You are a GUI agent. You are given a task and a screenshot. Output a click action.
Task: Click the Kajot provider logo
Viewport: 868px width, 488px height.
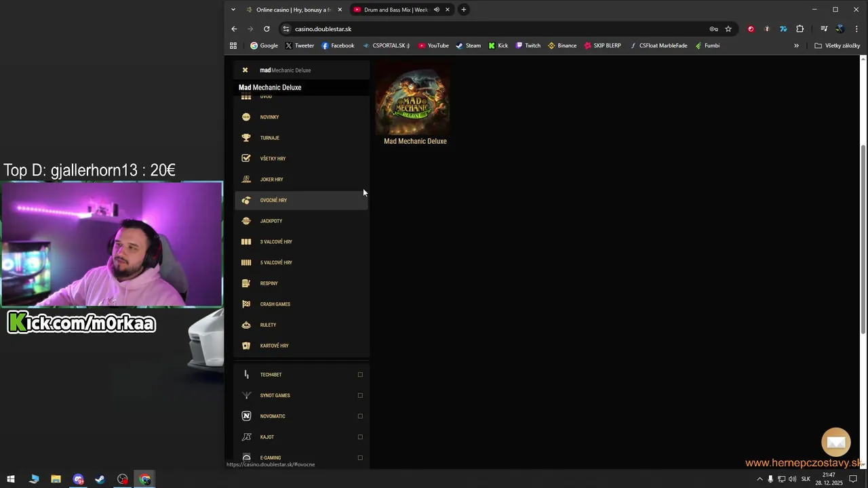tap(246, 437)
